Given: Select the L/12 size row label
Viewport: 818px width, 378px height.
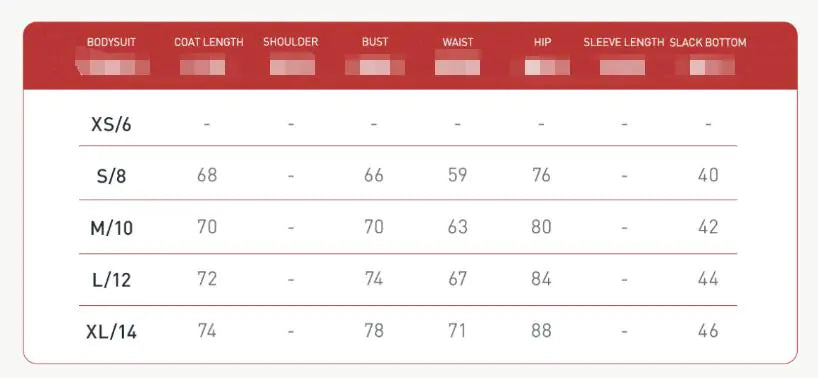Looking at the screenshot, I should [x=111, y=280].
